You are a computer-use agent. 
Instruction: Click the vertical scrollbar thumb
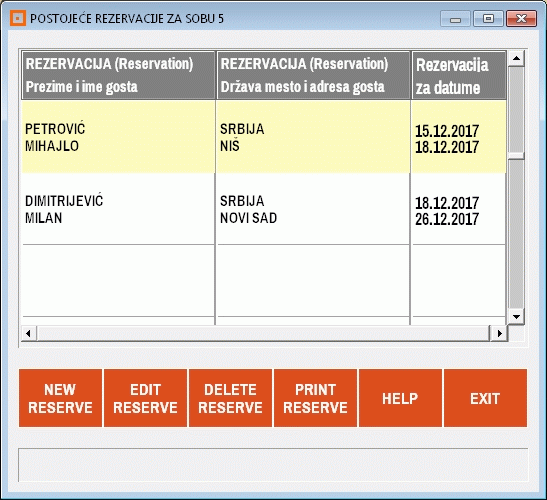click(516, 110)
